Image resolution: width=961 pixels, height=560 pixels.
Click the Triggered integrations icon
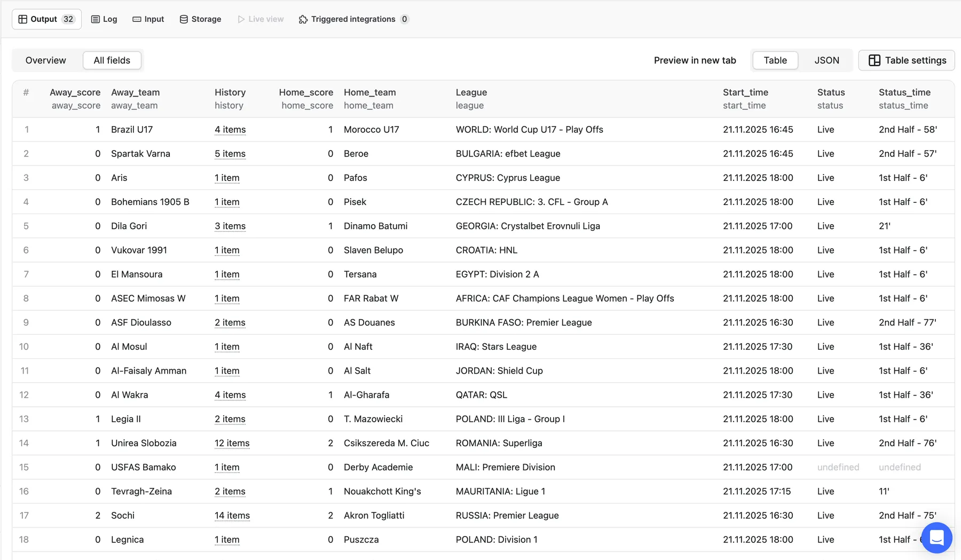tap(302, 19)
